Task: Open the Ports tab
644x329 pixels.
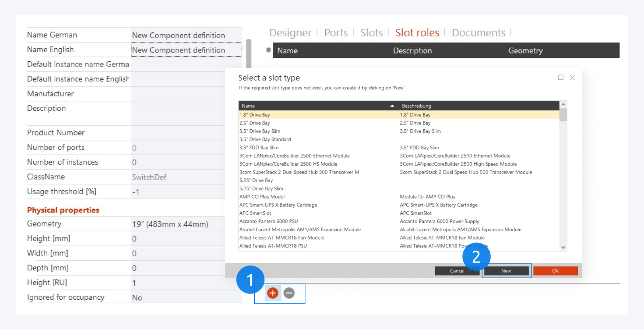Action: pyautogui.click(x=336, y=33)
